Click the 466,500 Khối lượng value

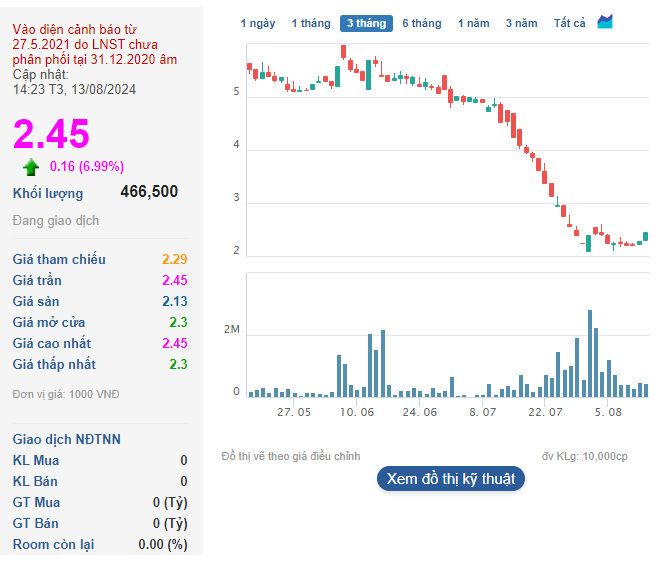pyautogui.click(x=149, y=192)
